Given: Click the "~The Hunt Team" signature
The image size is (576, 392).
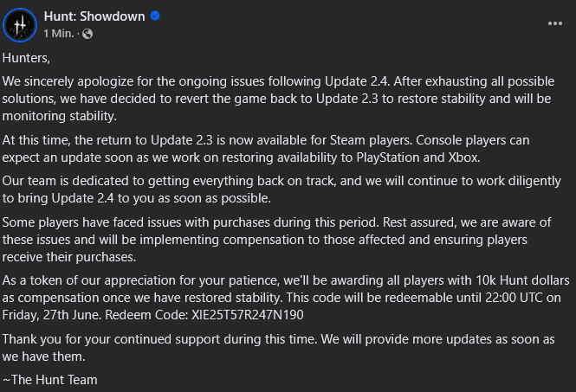Looking at the screenshot, I should [50, 380].
